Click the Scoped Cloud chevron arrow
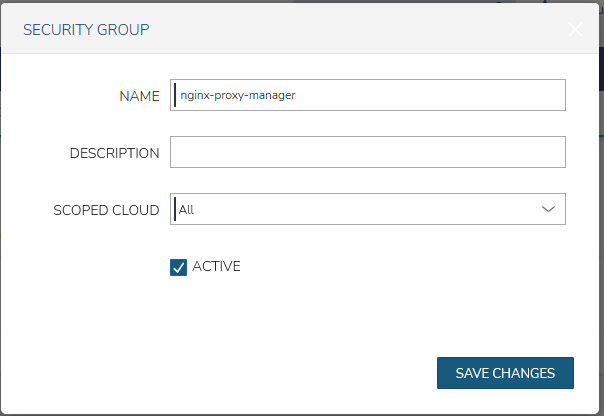This screenshot has height=416, width=604. (548, 209)
